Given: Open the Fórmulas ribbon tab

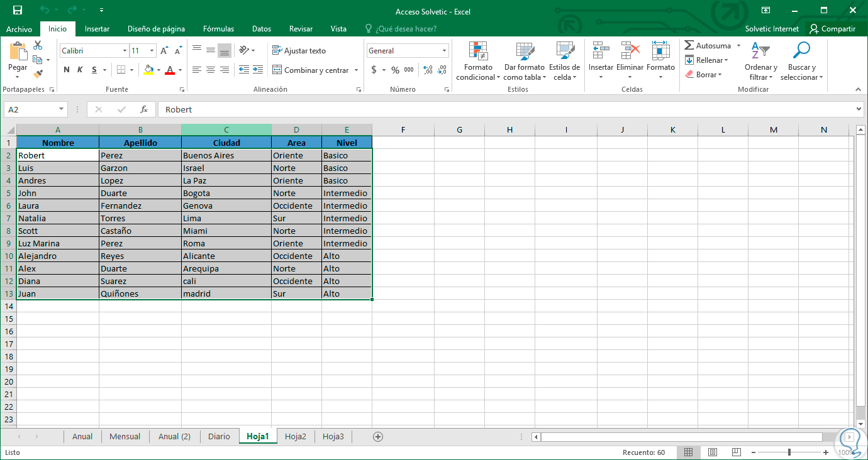Looking at the screenshot, I should pos(218,29).
